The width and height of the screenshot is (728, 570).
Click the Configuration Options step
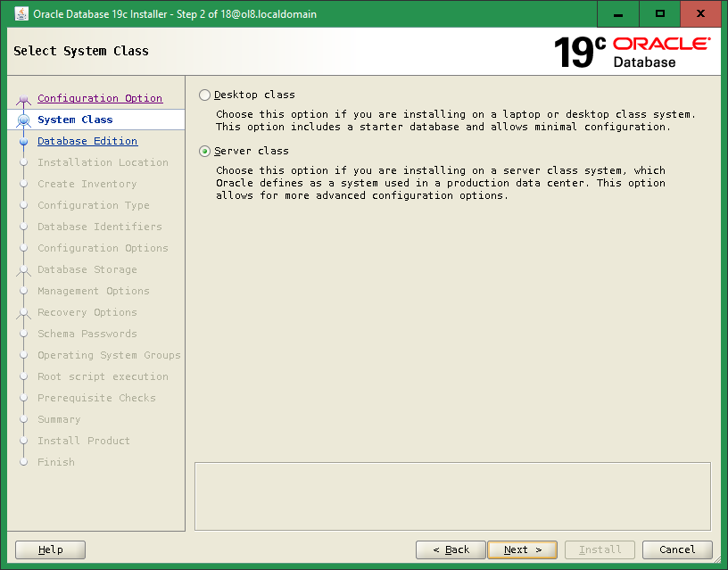(103, 247)
